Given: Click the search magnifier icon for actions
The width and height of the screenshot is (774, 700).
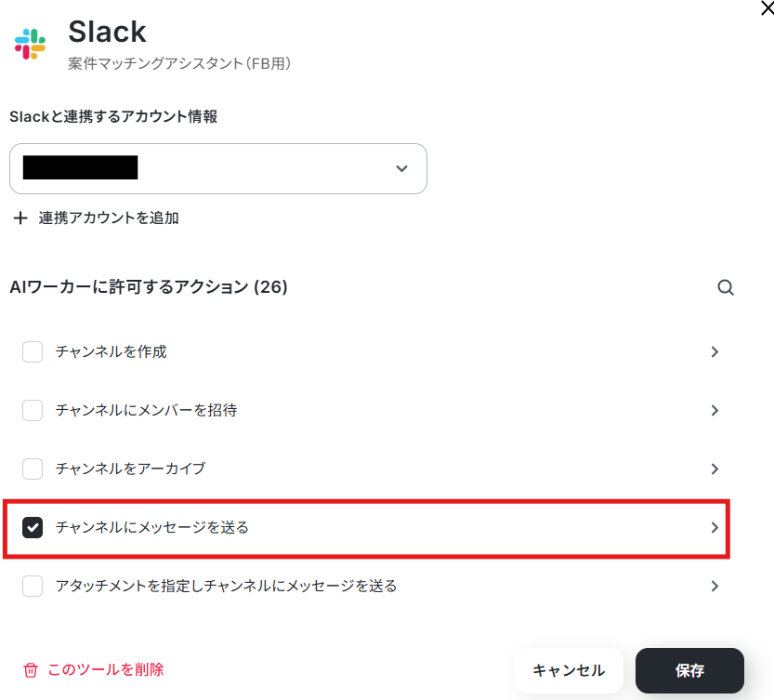Looking at the screenshot, I should 726,288.
